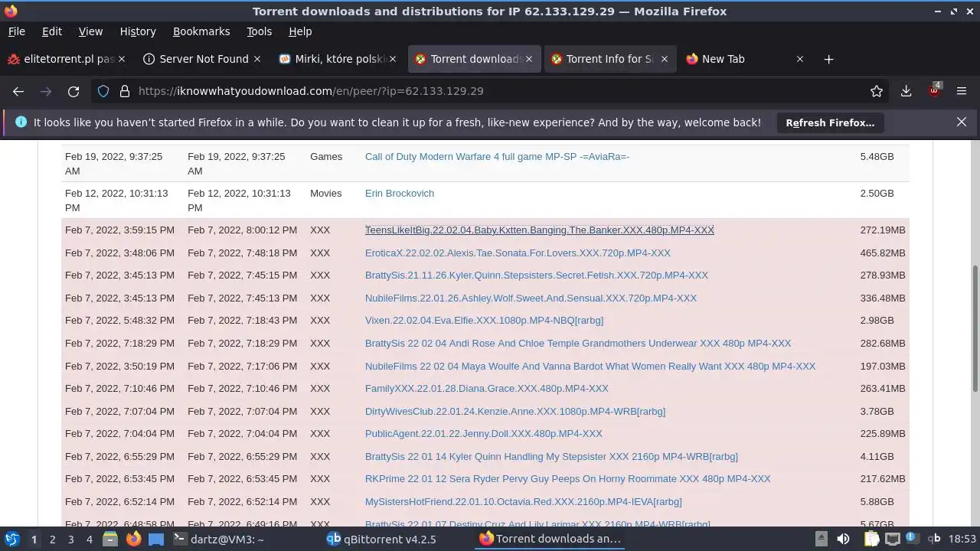Open the shield tracking protection icon

click(103, 91)
